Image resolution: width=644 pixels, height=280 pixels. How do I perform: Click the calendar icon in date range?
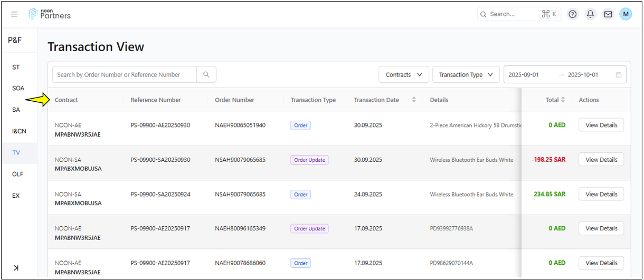619,75
